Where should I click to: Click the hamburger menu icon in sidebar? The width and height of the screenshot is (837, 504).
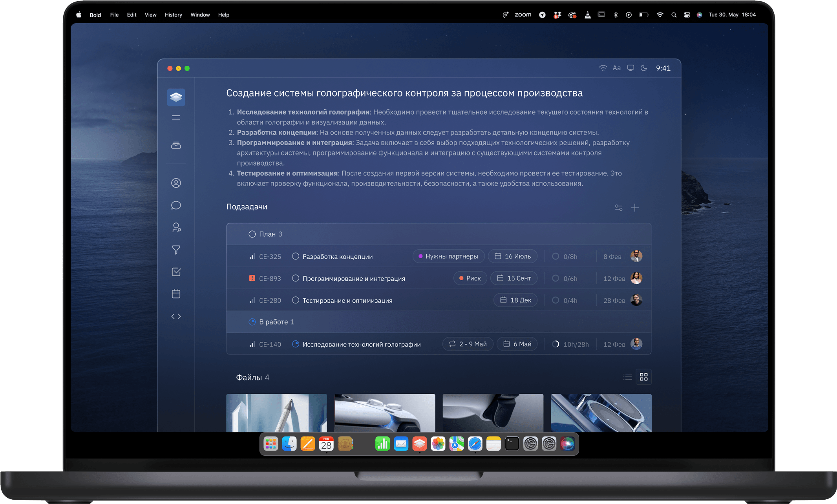[176, 118]
